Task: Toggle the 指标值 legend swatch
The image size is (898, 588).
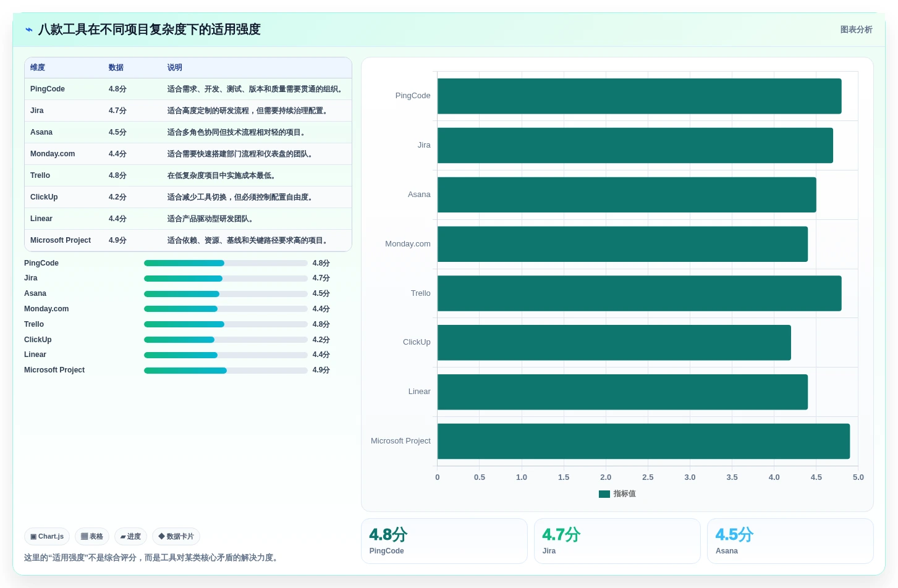Action: click(604, 494)
